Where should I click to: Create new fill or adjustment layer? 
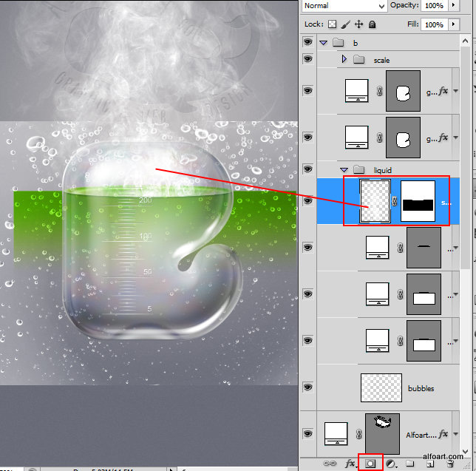pyautogui.click(x=390, y=464)
